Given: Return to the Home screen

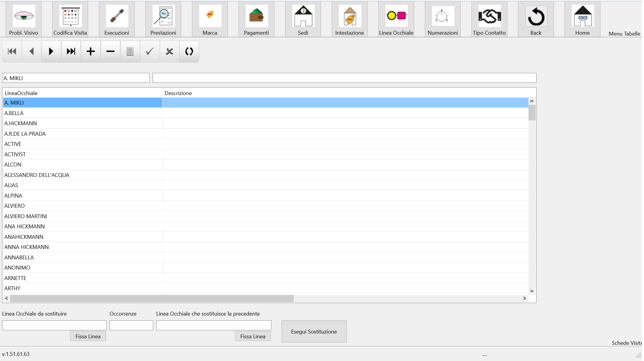Looking at the screenshot, I should 582,19.
